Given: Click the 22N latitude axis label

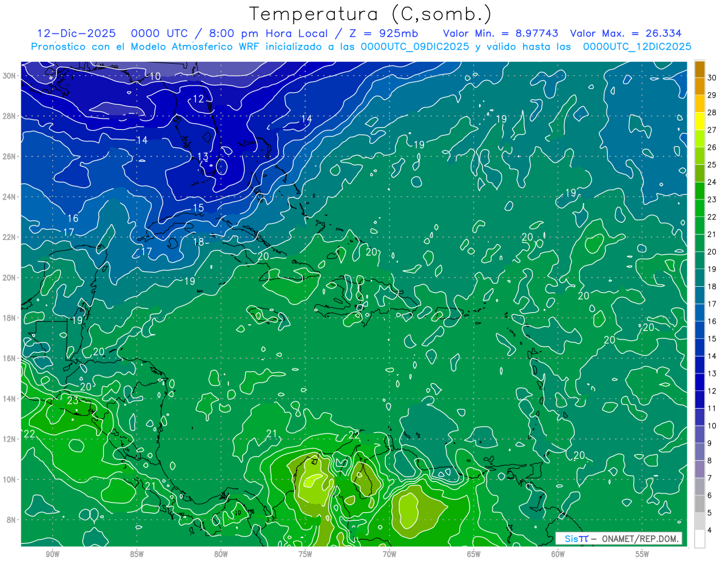Looking at the screenshot, I should click(9, 237).
